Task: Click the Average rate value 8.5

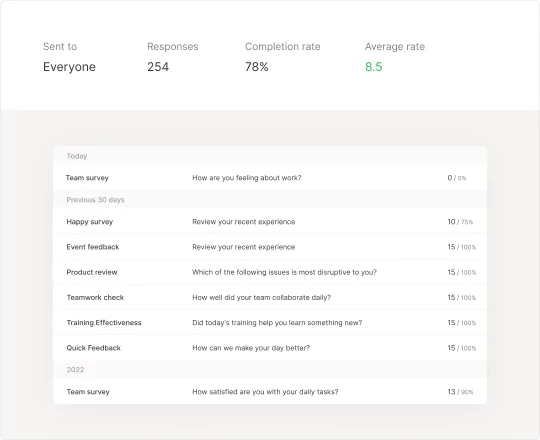Action: click(374, 67)
